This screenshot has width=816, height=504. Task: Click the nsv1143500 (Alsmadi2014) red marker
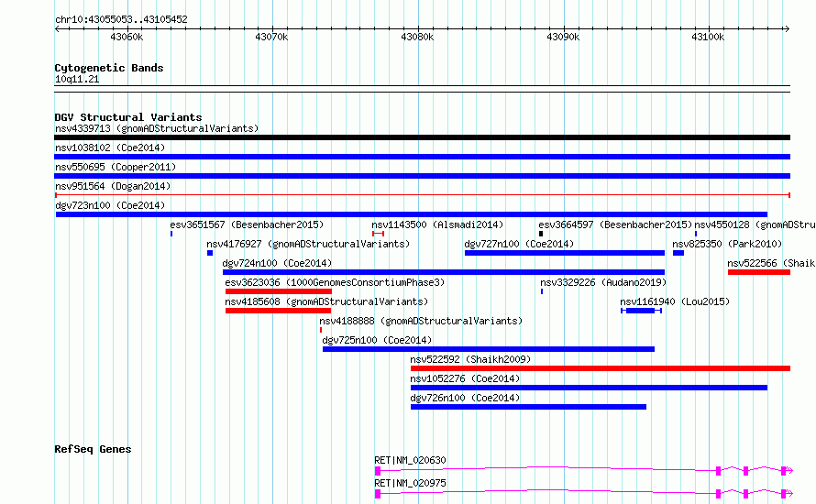[x=379, y=234]
